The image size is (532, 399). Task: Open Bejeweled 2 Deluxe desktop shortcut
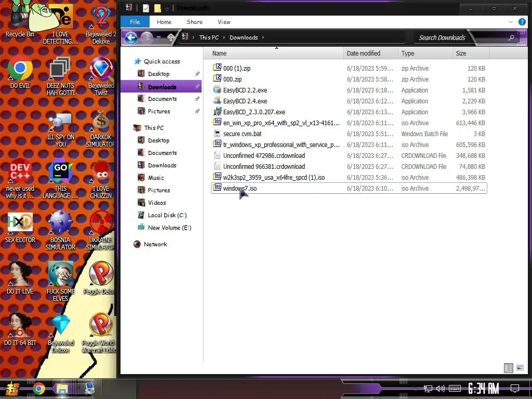coord(101,24)
